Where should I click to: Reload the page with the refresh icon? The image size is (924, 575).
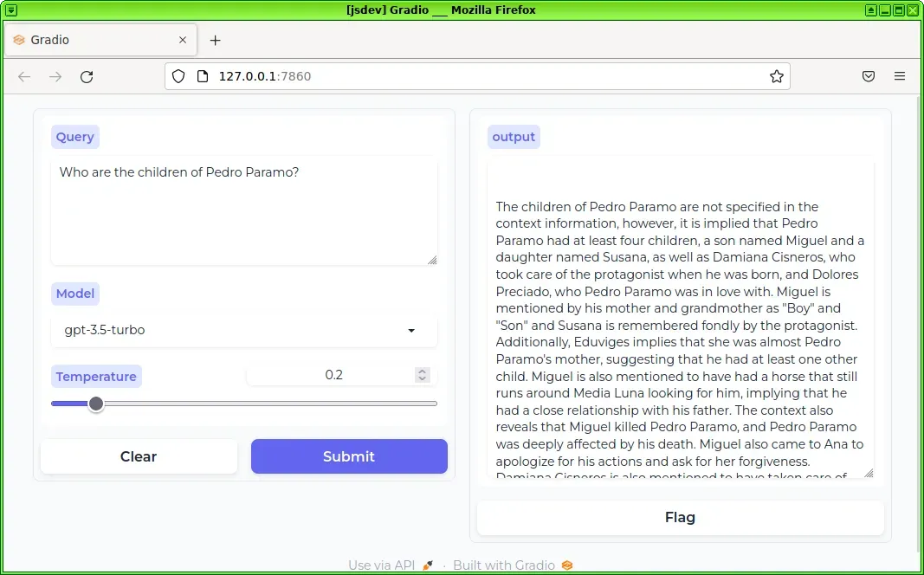pos(87,76)
